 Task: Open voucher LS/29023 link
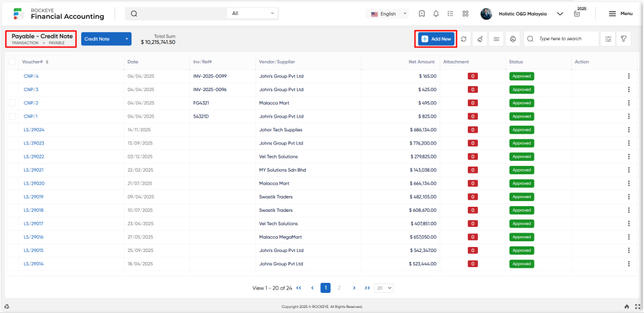[x=34, y=143]
